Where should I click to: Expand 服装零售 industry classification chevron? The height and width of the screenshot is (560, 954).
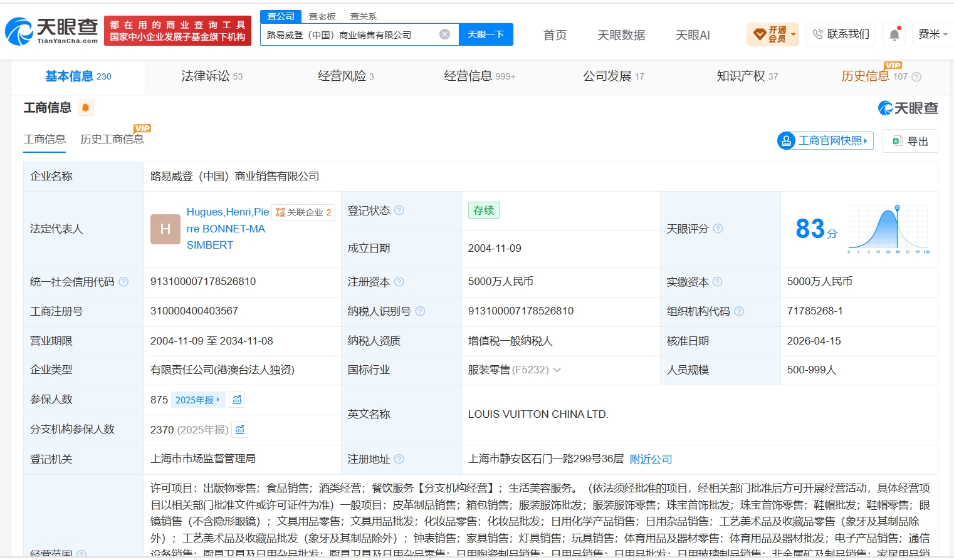point(557,370)
